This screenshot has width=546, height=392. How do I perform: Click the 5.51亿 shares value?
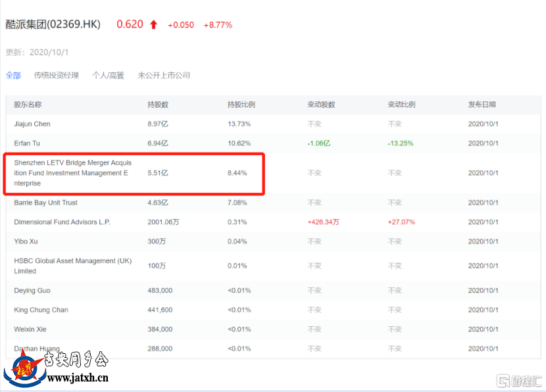tap(158, 173)
